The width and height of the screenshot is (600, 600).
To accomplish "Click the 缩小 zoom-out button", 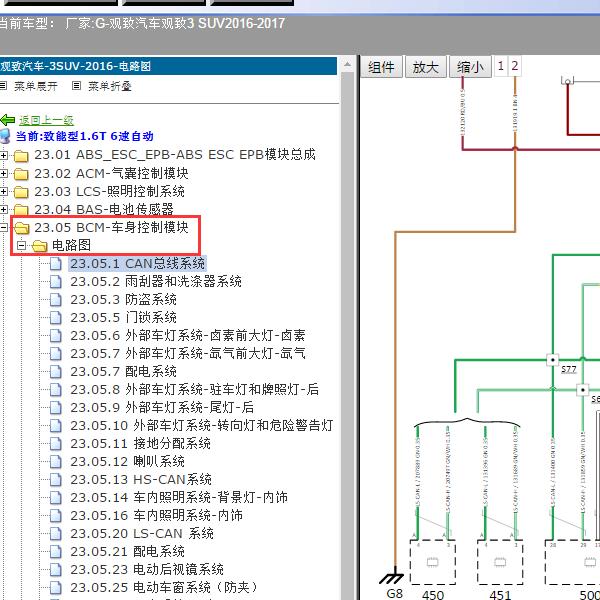I will point(470,67).
